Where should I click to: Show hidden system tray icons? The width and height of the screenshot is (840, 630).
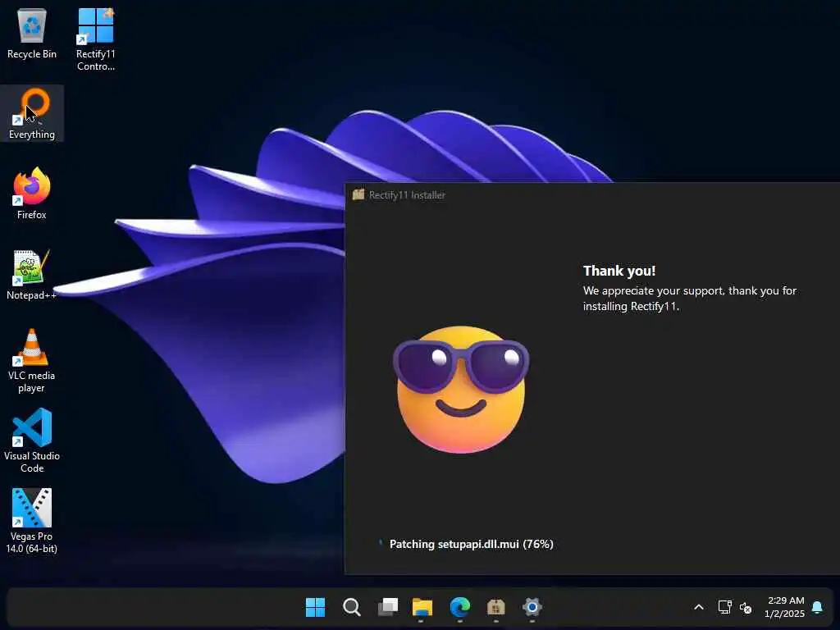point(699,607)
